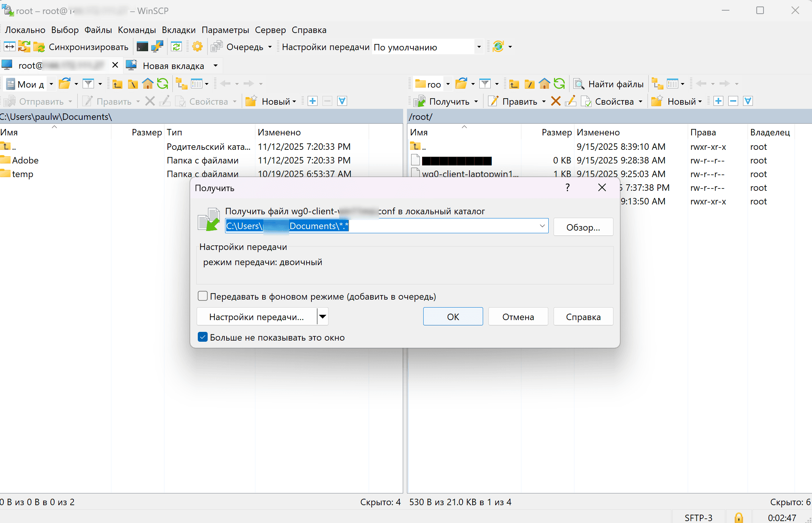
Task: Expand the 'По умолчанию' transfer preset dropdown
Action: pos(479,47)
